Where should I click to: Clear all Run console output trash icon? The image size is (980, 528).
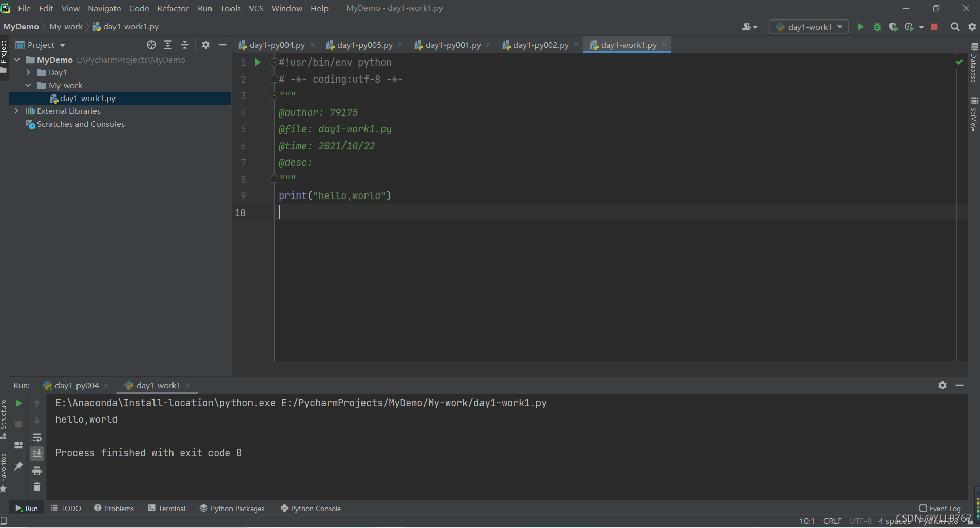click(x=37, y=486)
